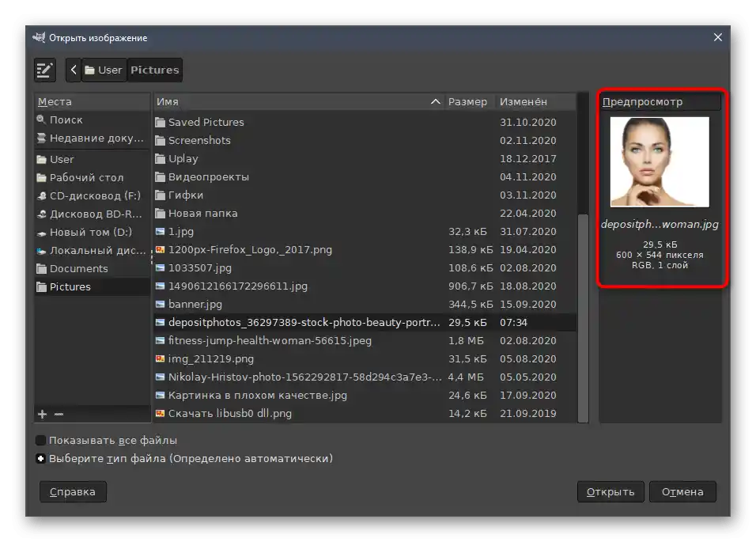756x542 pixels.
Task: Select the Screenshots folder
Action: (365, 140)
